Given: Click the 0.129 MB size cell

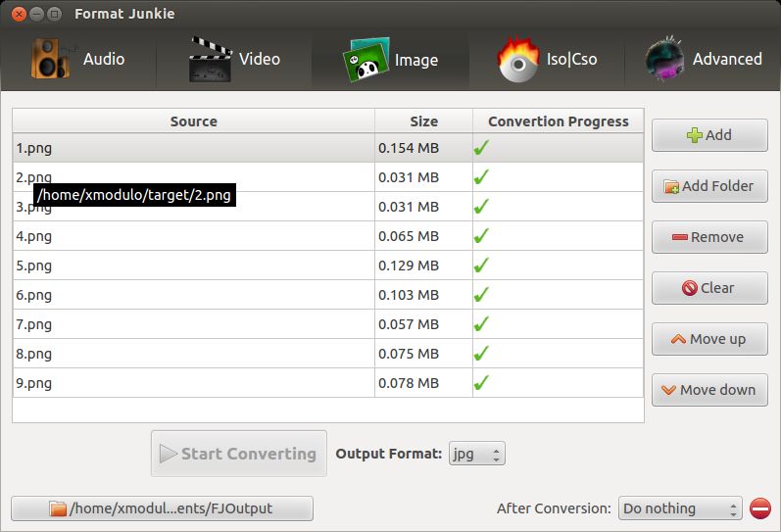Looking at the screenshot, I should coord(423,266).
